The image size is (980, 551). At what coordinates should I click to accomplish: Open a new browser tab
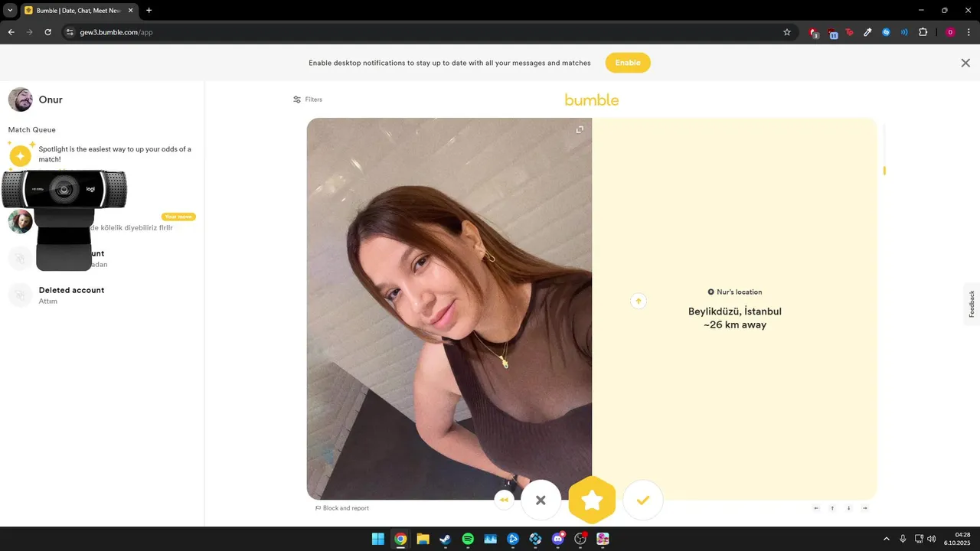point(149,10)
